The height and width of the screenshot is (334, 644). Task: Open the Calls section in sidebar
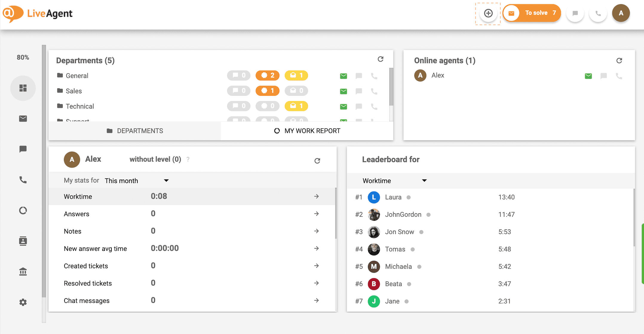(x=23, y=180)
